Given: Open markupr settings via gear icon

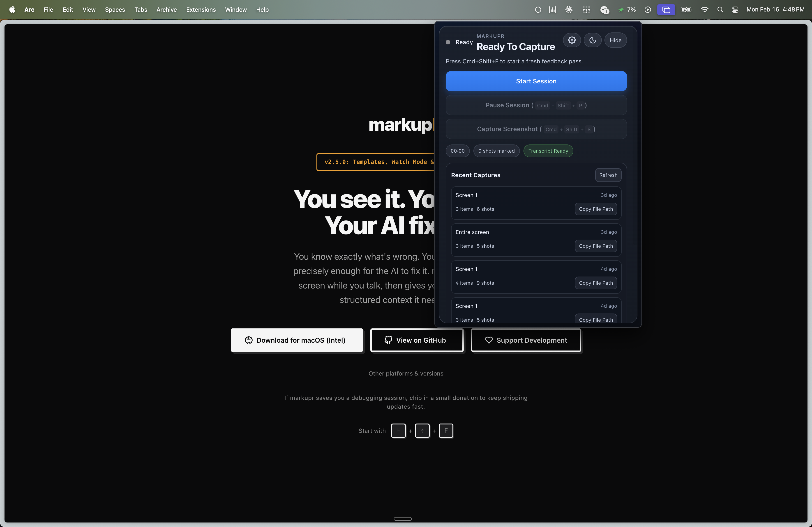Looking at the screenshot, I should click(x=572, y=40).
